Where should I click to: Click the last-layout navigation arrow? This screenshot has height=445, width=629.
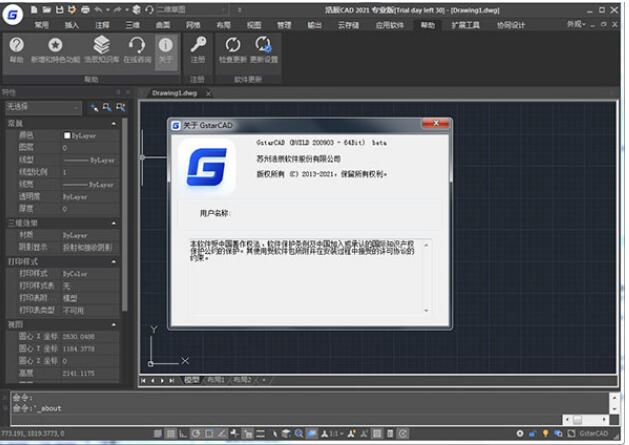(x=172, y=380)
